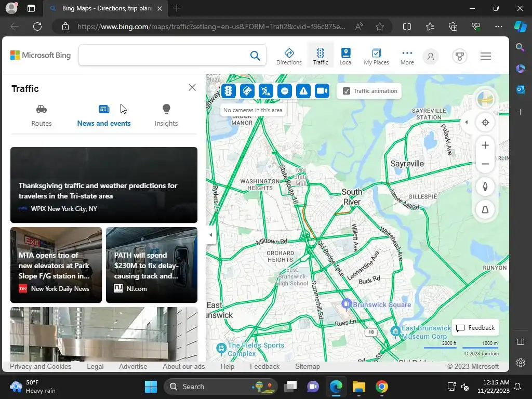Toggle Read aloud icon in address bar

pyautogui.click(x=358, y=26)
